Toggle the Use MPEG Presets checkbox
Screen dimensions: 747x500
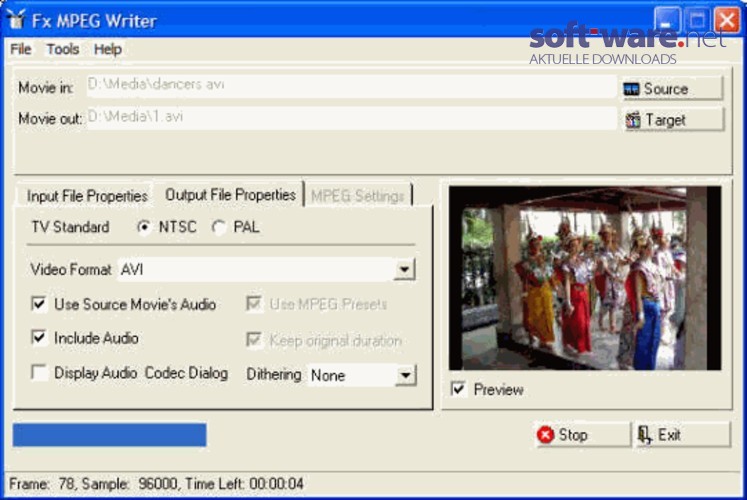tap(254, 303)
